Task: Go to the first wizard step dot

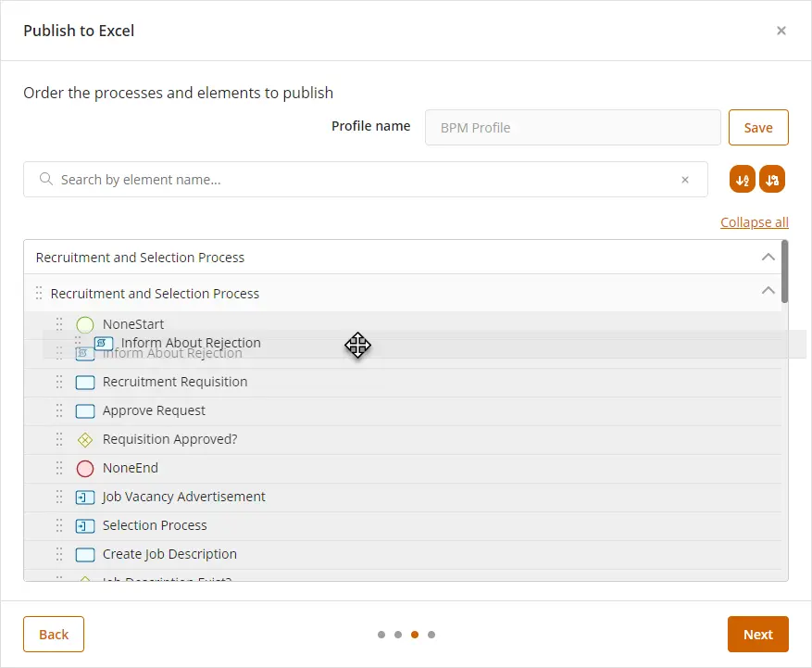Action: click(381, 635)
